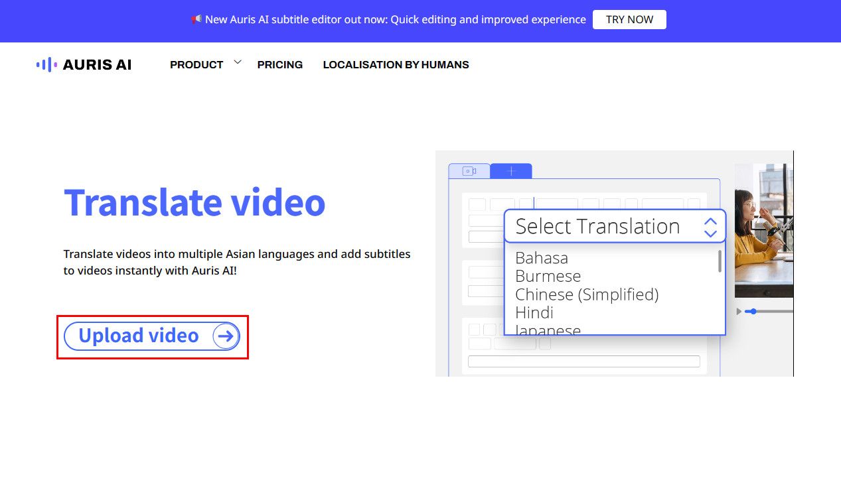Choose Hindi in the translation list
This screenshot has height=504, width=841.
[x=534, y=312]
